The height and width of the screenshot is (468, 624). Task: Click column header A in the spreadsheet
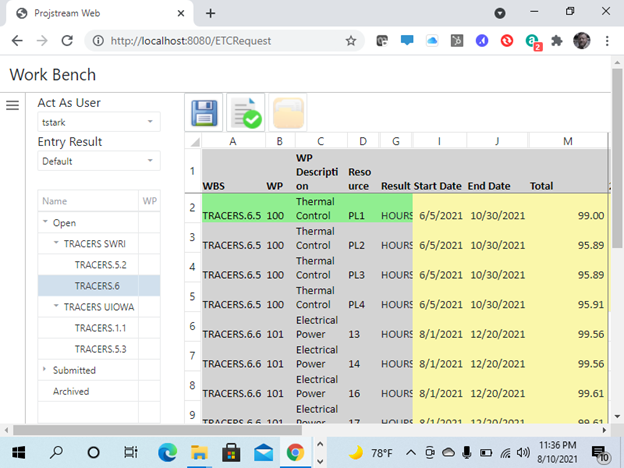coord(233,141)
